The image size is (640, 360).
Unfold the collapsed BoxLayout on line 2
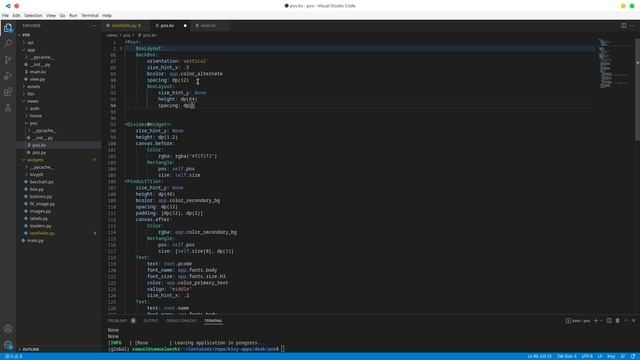point(121,49)
